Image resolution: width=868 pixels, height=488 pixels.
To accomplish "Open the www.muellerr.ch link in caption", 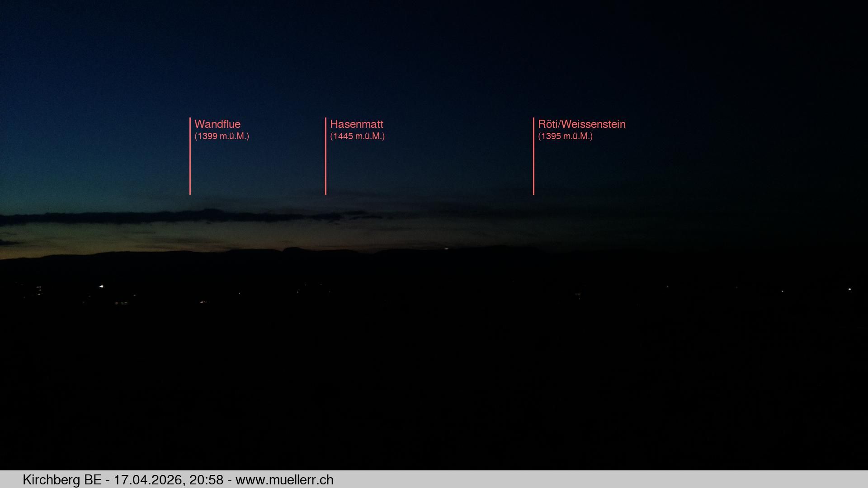I will (284, 479).
